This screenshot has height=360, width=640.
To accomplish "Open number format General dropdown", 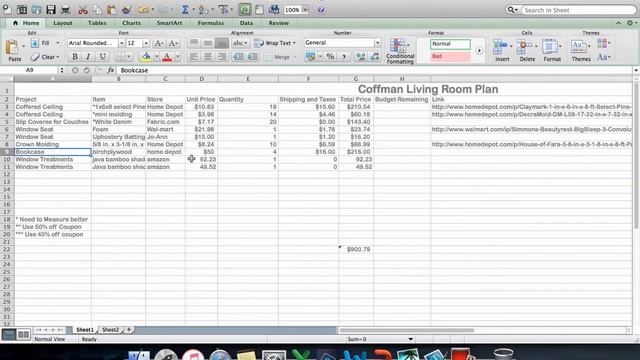I will (378, 42).
